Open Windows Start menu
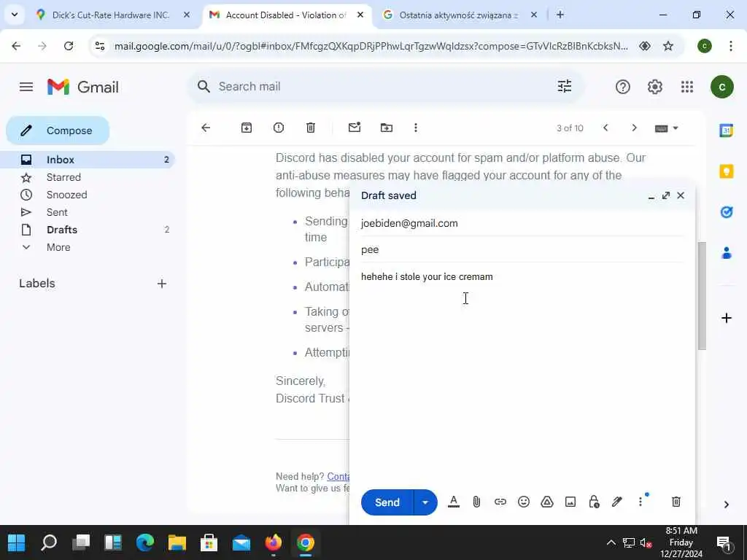747x560 pixels. click(16, 542)
